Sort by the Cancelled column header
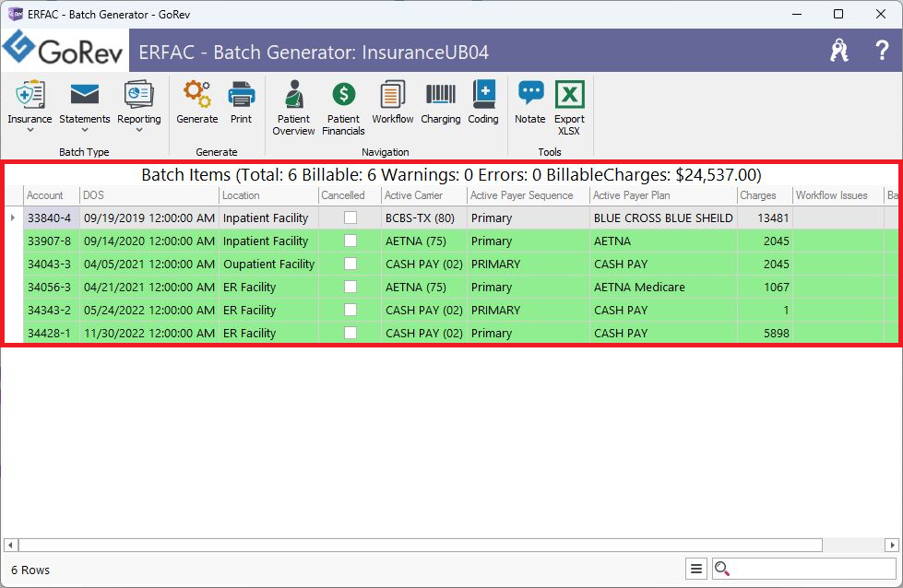Screen dimensions: 903x588 pos(350,195)
